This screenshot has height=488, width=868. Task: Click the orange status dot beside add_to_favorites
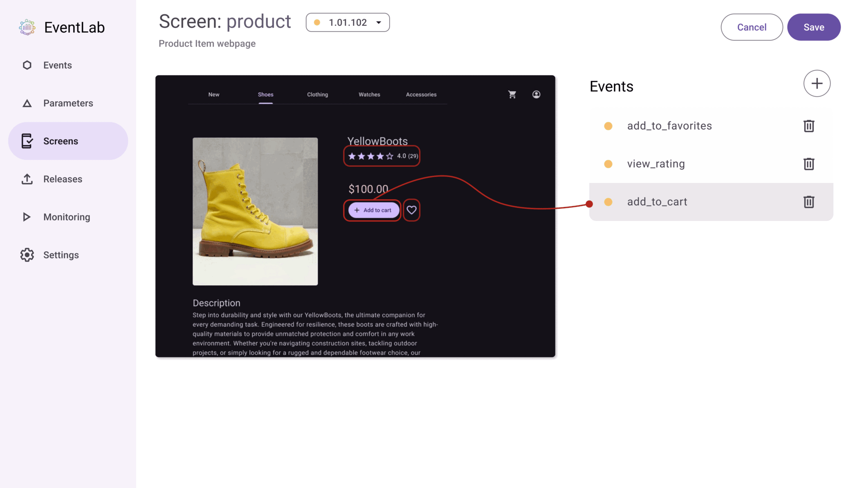[608, 126]
